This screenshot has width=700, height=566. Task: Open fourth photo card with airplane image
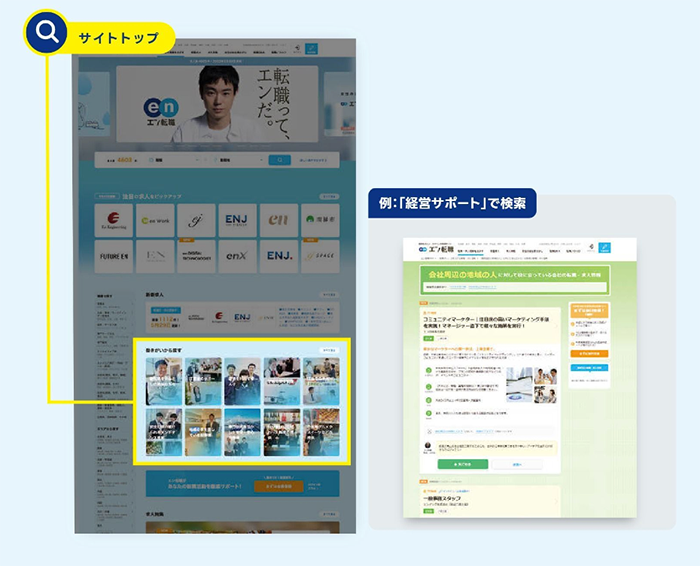pyautogui.click(x=282, y=381)
